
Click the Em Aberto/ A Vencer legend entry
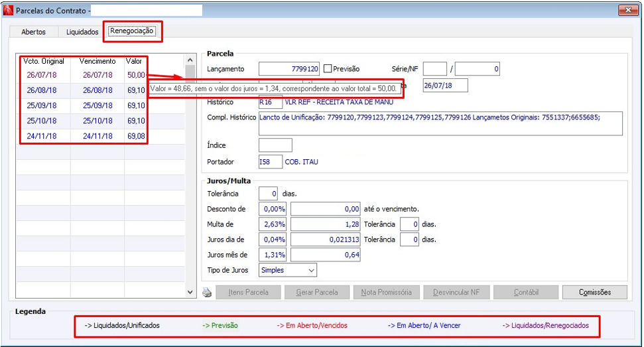tap(424, 325)
